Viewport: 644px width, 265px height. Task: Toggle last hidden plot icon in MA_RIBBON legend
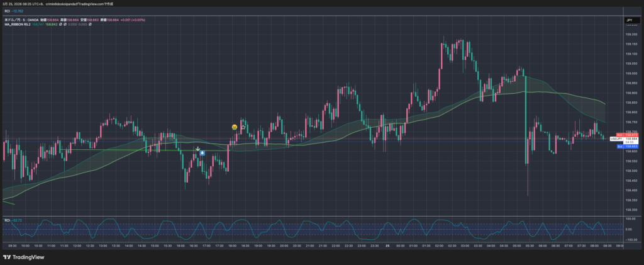coord(91,25)
